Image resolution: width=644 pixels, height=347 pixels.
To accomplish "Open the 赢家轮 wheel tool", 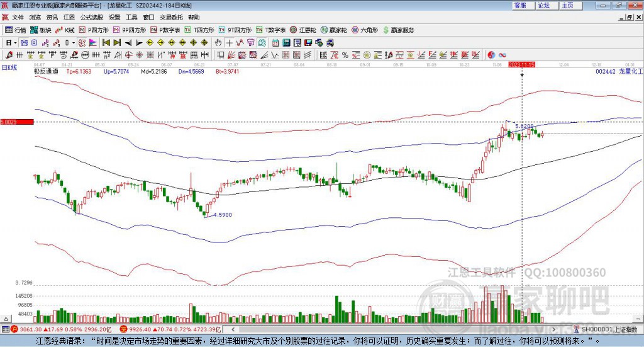I will pyautogui.click(x=333, y=30).
